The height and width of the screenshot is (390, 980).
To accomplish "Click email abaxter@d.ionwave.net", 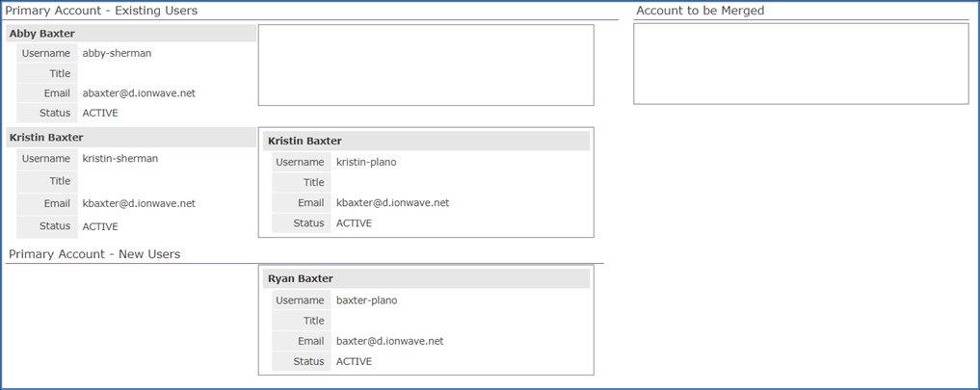I will [x=139, y=93].
